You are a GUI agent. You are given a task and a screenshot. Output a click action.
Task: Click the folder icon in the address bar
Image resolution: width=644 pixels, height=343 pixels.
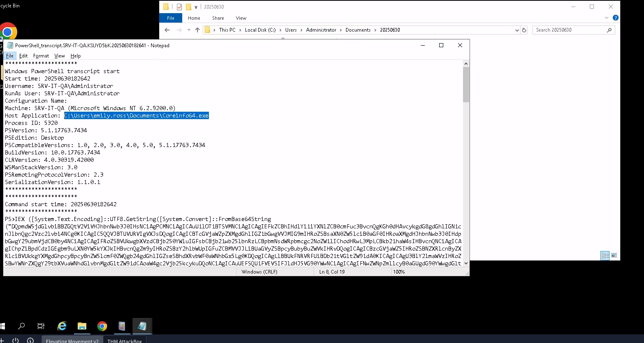click(208, 30)
